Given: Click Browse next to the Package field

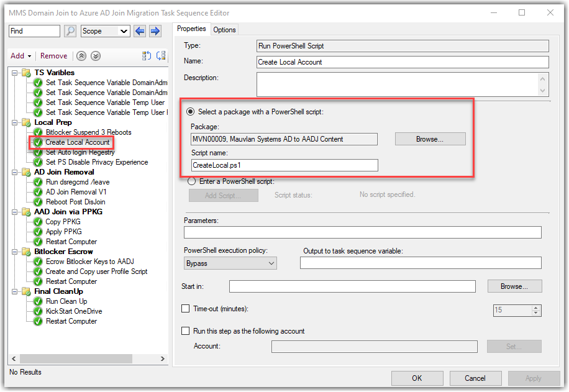Looking at the screenshot, I should 430,139.
